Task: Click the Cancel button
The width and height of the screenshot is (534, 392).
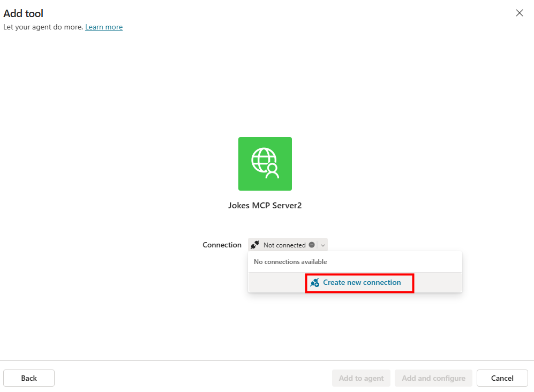Action: 502,378
